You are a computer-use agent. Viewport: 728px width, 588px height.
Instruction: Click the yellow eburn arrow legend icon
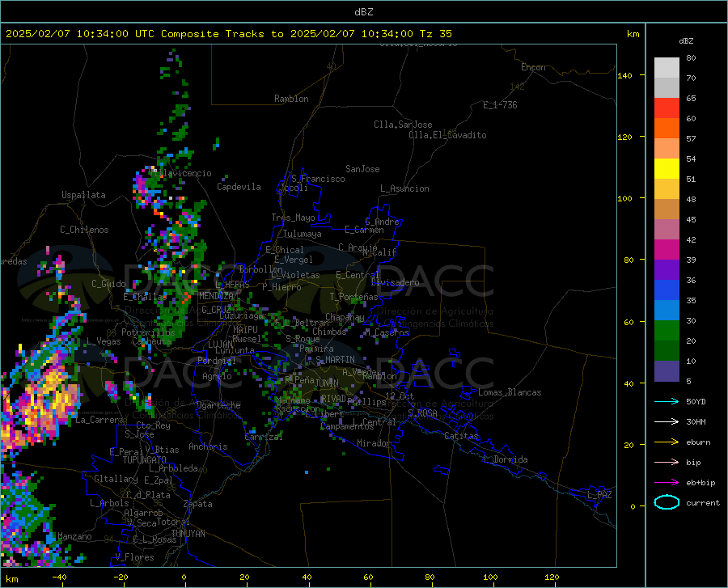(667, 442)
